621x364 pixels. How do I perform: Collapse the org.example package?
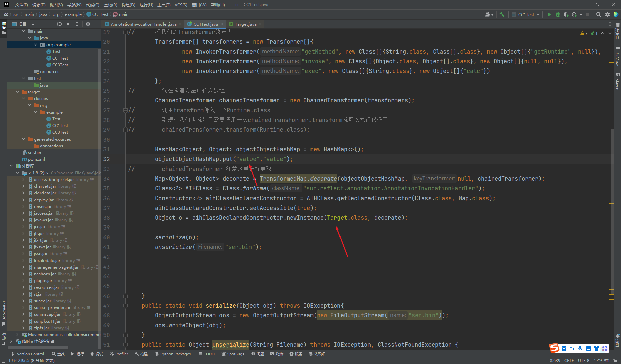pyautogui.click(x=36, y=44)
